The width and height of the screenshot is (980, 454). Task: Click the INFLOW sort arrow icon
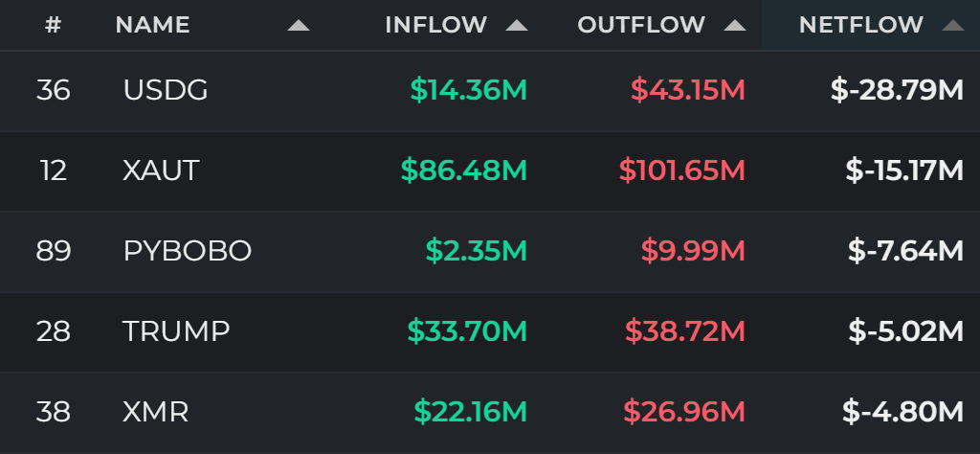point(517,26)
